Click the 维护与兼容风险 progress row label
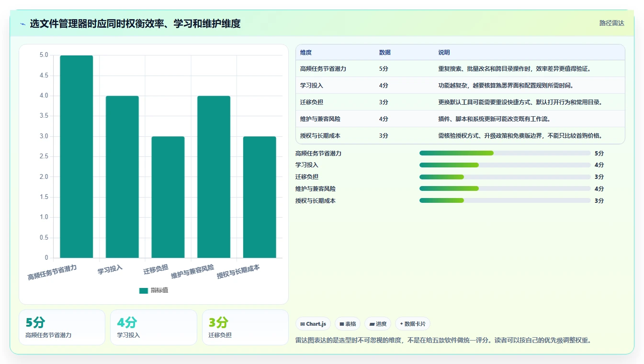This screenshot has height=364, width=644. [316, 189]
